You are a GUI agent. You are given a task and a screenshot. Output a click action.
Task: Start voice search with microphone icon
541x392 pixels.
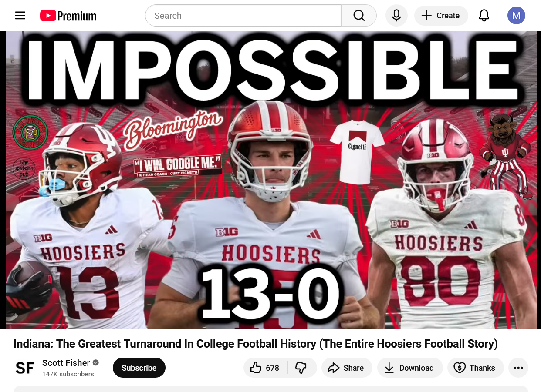tap(396, 16)
